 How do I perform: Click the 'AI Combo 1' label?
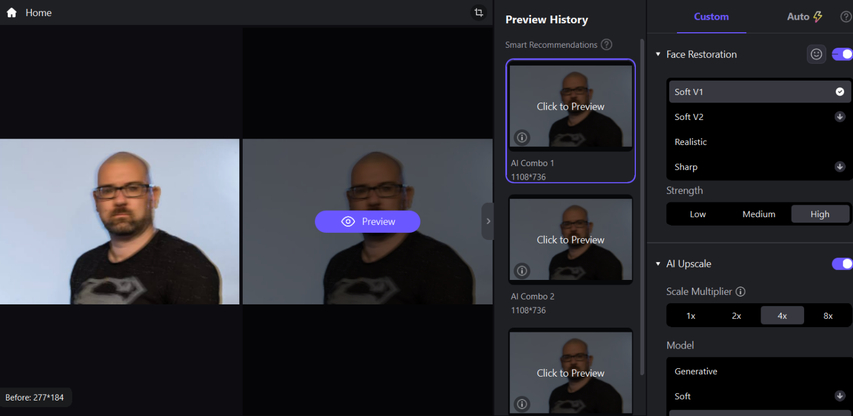tap(532, 163)
